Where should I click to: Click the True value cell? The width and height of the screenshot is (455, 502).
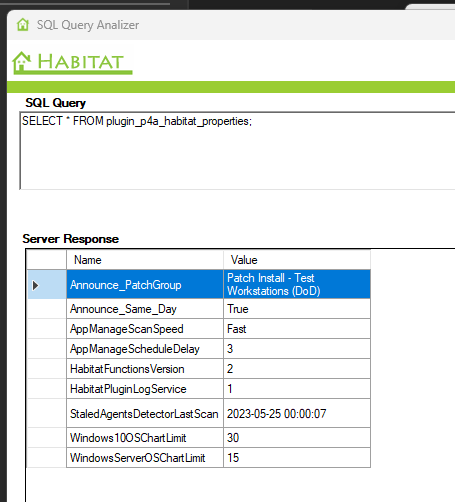pyautogui.click(x=297, y=309)
